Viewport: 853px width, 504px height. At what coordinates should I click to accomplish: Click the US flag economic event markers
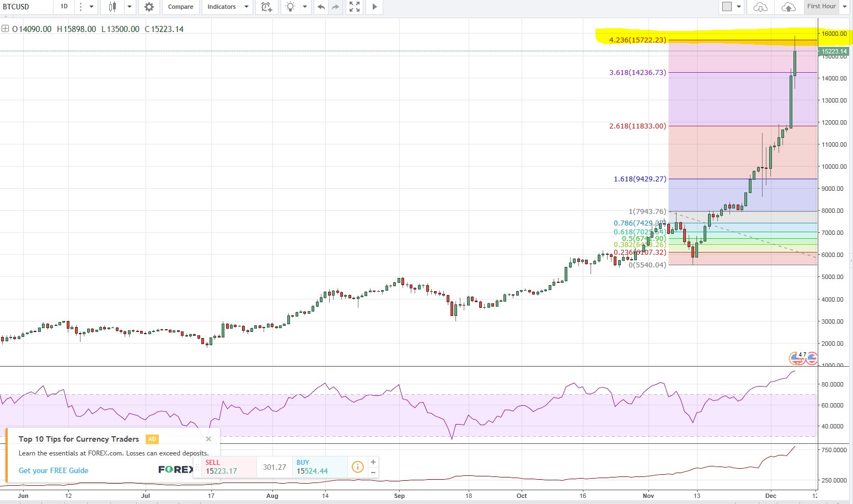(803, 358)
